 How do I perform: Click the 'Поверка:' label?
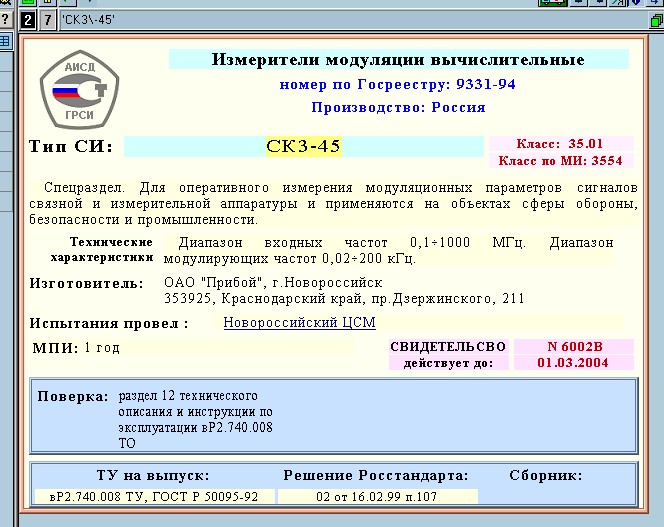click(73, 397)
